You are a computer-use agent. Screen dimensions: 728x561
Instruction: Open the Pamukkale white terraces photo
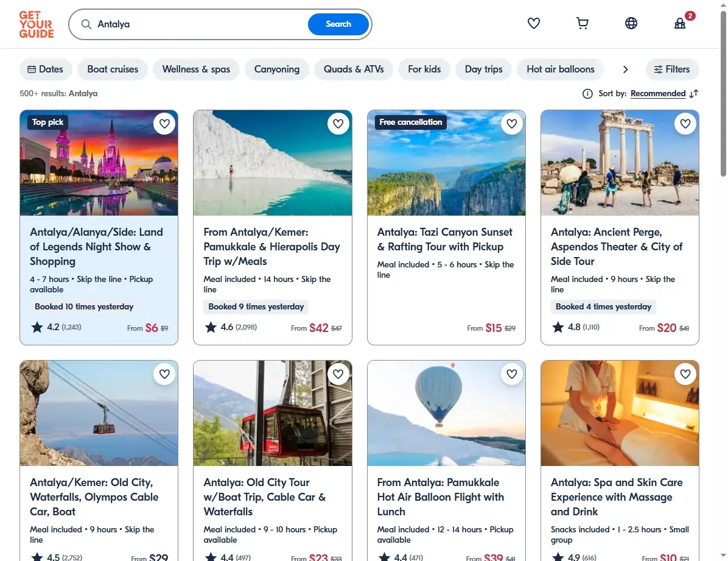[x=273, y=163]
